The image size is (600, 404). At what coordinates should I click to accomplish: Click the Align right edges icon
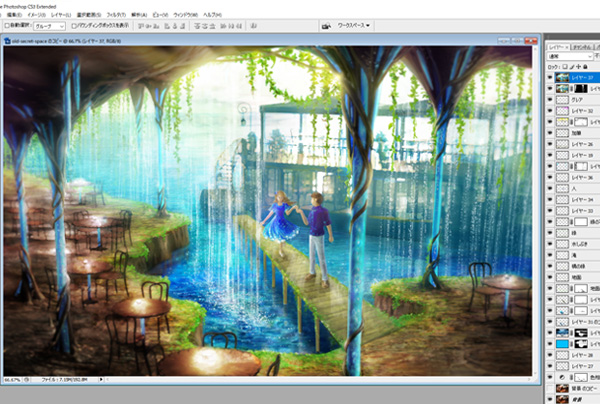(183, 26)
